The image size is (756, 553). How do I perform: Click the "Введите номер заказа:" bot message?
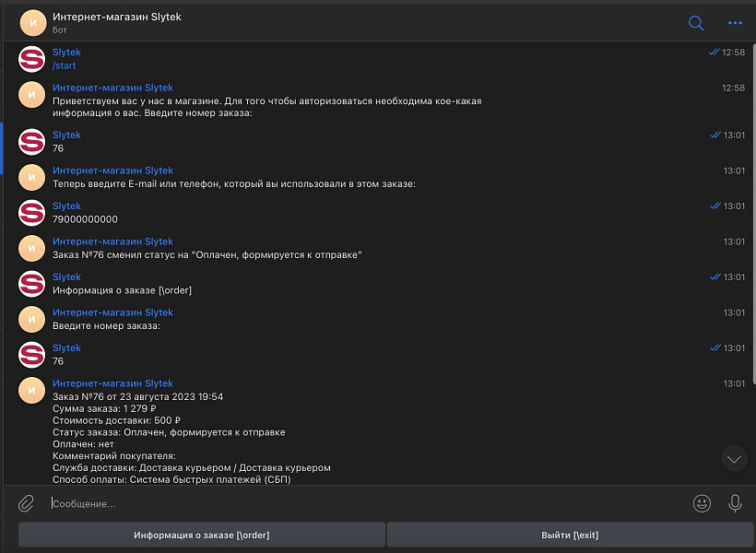click(x=106, y=325)
